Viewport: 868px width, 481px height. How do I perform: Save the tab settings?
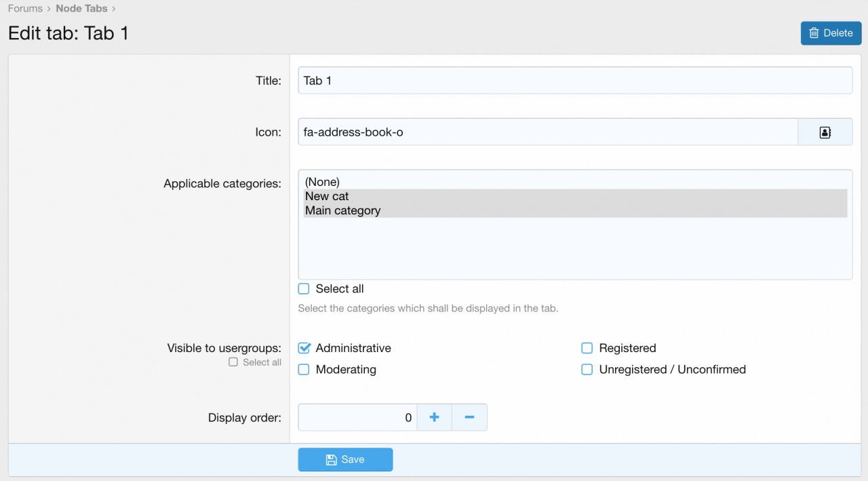click(345, 459)
